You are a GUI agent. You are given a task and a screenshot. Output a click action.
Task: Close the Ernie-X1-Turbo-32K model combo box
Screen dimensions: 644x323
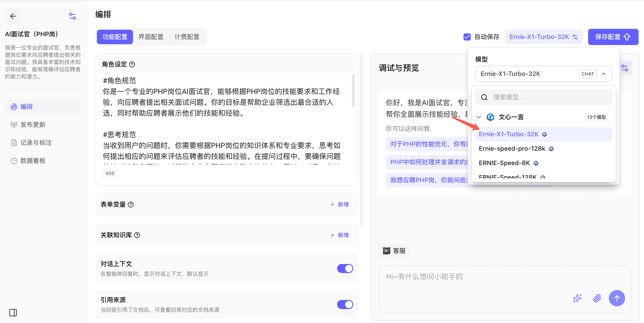pyautogui.click(x=603, y=74)
